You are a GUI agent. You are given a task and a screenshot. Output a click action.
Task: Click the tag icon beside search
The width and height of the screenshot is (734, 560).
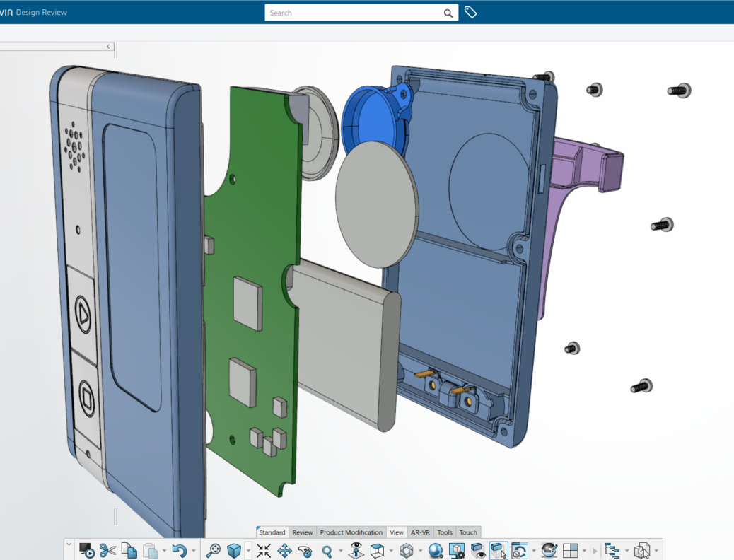(x=470, y=13)
